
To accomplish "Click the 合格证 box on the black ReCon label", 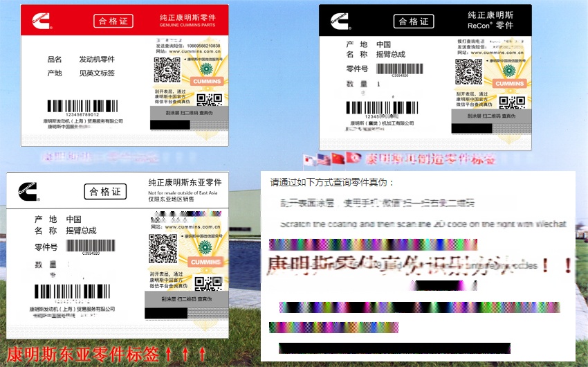I will 414,21.
